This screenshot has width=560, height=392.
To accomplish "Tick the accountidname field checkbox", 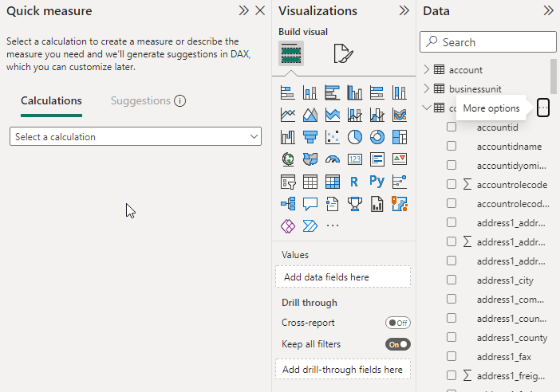I will pyautogui.click(x=452, y=146).
